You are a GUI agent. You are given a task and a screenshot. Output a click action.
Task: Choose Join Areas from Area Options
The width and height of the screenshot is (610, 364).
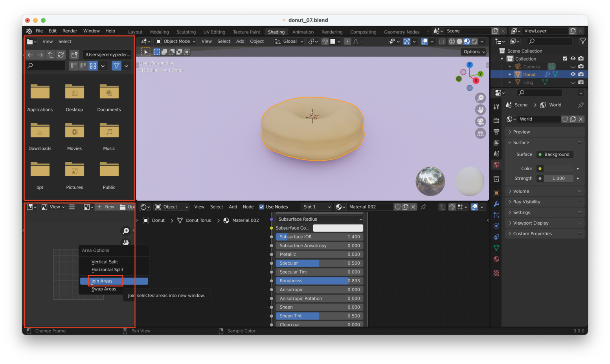(x=102, y=281)
